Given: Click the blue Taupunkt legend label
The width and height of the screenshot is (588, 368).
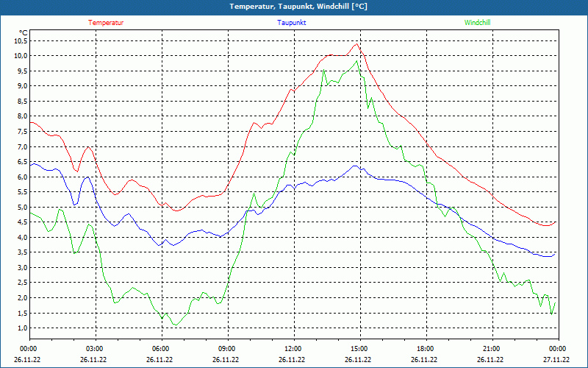Looking at the screenshot, I should pyautogui.click(x=291, y=23).
